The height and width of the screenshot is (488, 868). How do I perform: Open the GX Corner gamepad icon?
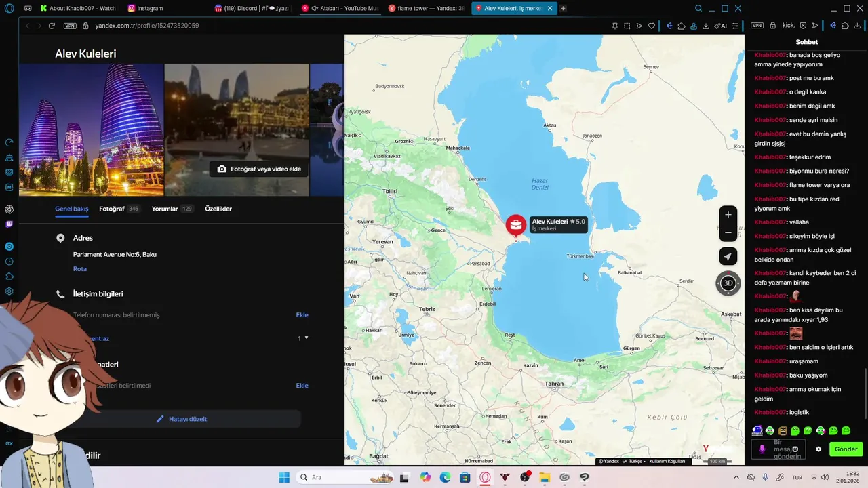[x=28, y=9]
